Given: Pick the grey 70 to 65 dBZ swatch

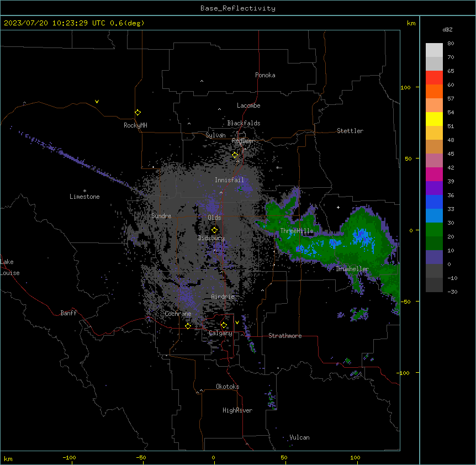Looking at the screenshot, I should coord(434,64).
